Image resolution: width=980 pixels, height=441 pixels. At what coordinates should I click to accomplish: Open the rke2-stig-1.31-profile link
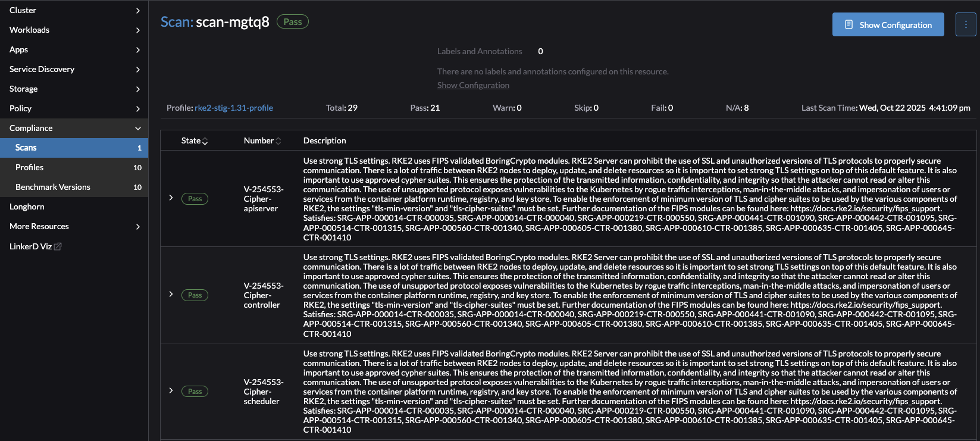pos(234,108)
